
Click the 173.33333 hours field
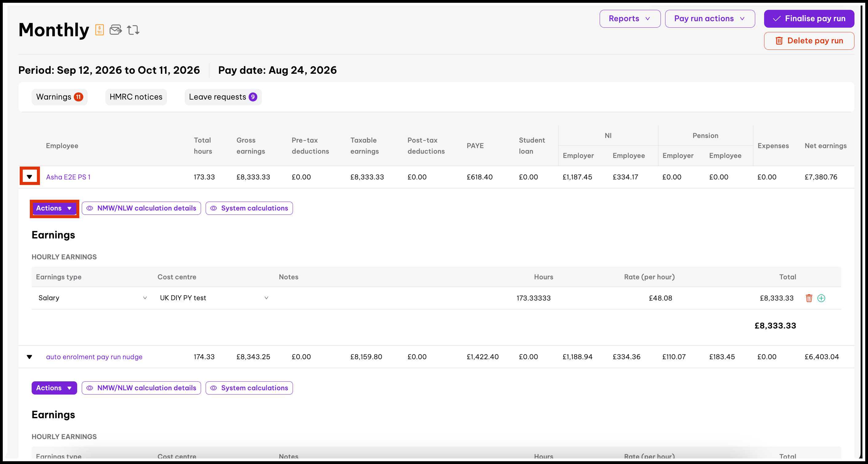(533, 298)
